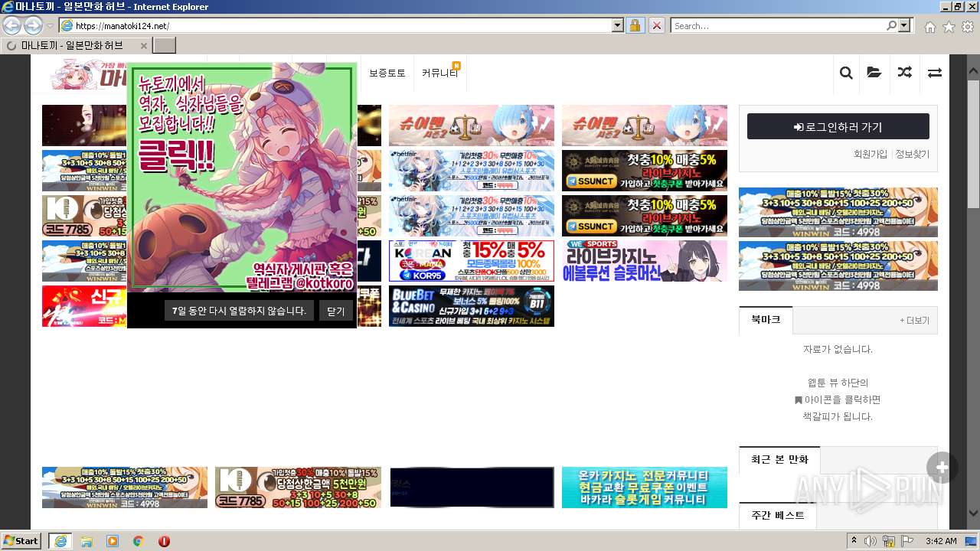Open the search provider dropdown arrow

pos(905,25)
